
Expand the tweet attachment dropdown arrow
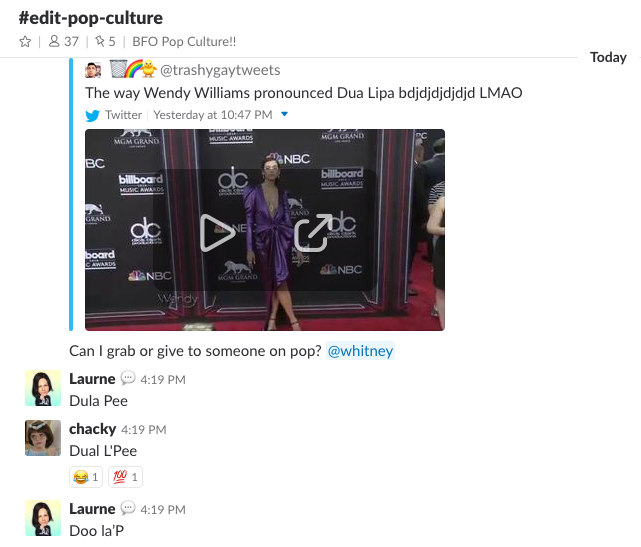285,114
